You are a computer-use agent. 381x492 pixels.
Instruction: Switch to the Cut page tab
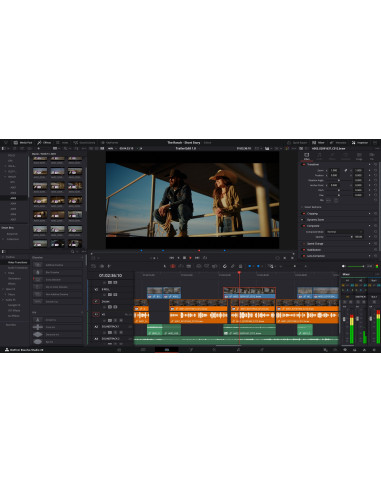coord(143,350)
